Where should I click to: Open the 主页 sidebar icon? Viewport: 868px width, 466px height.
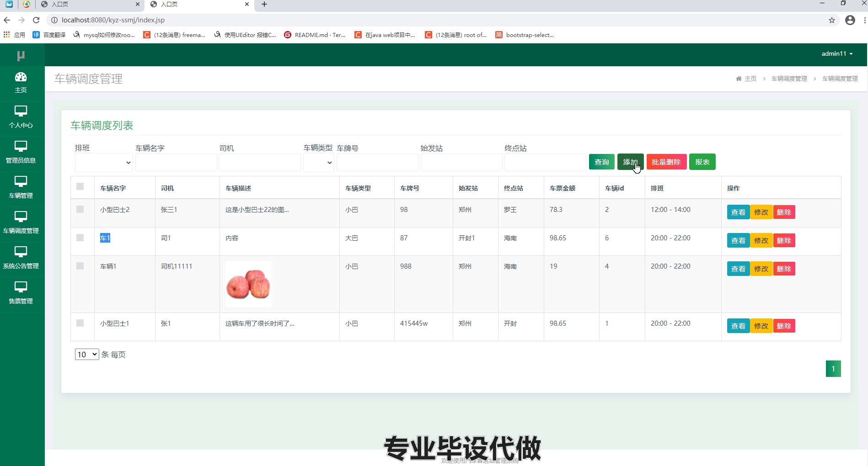point(21,82)
